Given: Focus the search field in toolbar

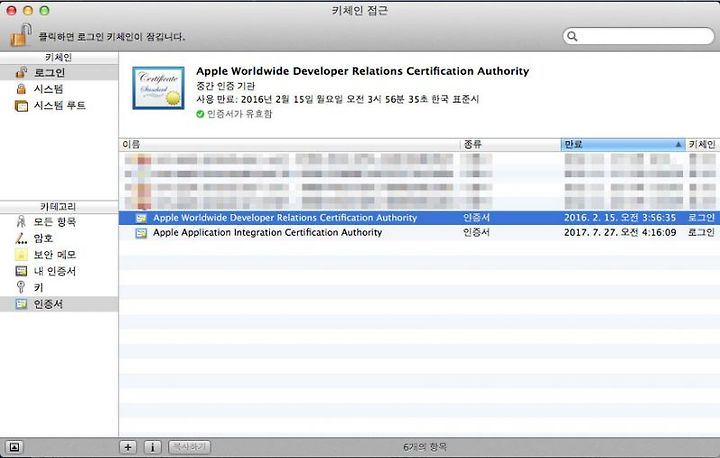Looking at the screenshot, I should pyautogui.click(x=638, y=36).
